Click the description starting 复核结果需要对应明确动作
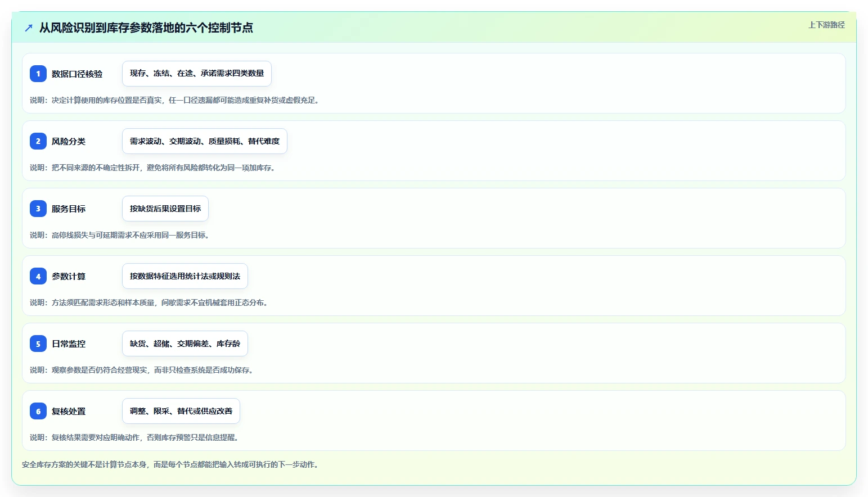 (x=136, y=437)
